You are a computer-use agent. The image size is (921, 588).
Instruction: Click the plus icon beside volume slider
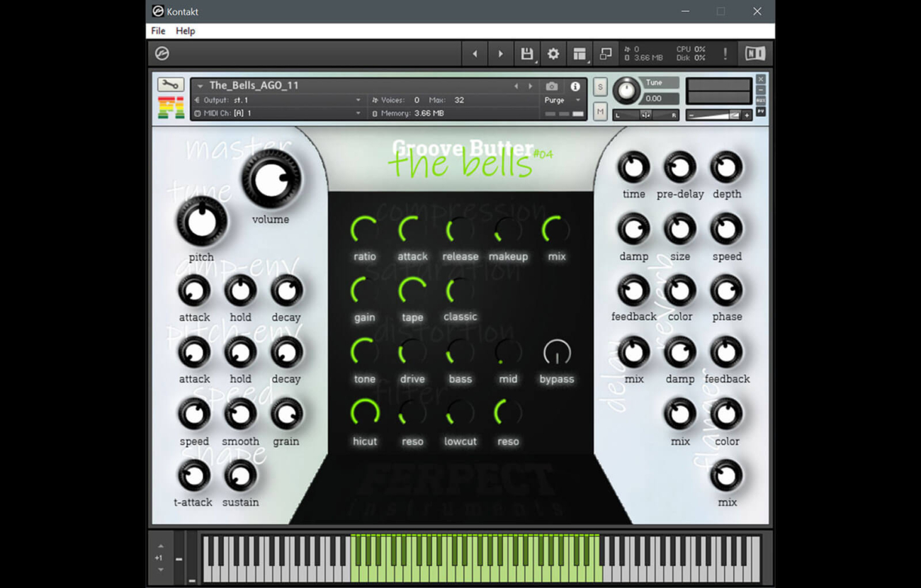click(x=746, y=115)
